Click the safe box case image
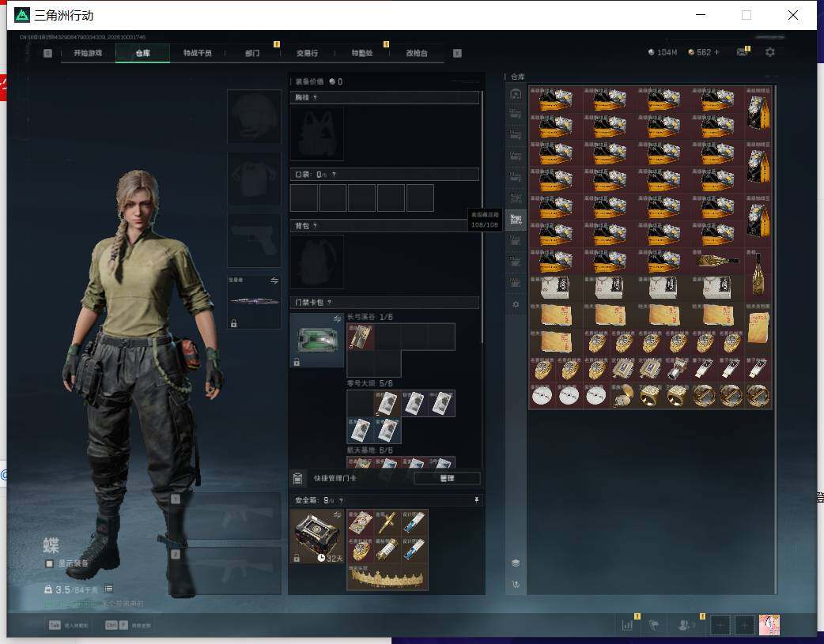Screen dimensions: 824x644 [317, 536]
